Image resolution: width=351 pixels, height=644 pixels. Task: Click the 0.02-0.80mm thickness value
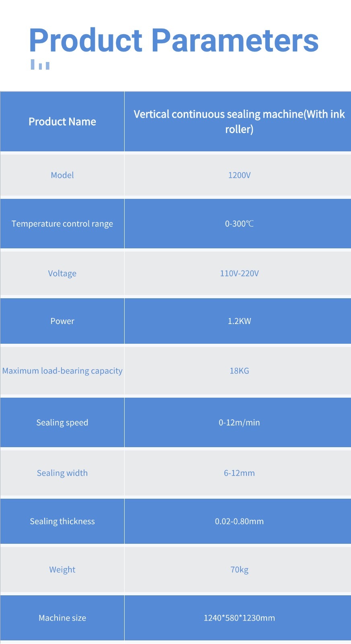[x=239, y=521]
